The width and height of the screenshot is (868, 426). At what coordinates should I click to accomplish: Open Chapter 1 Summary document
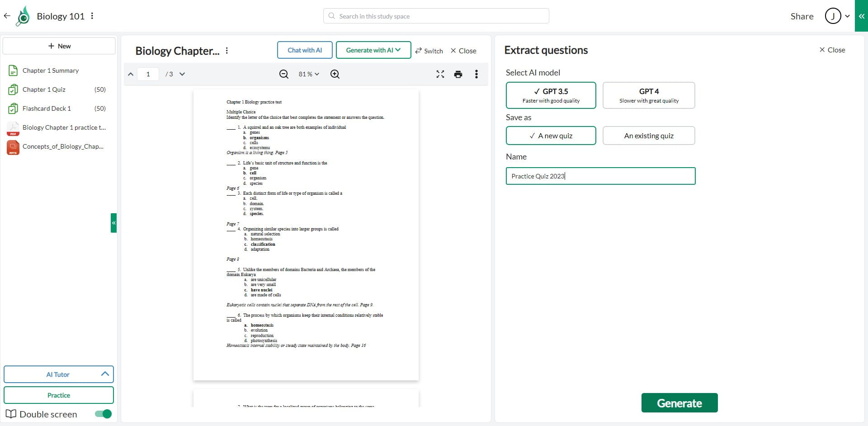pyautogui.click(x=51, y=70)
